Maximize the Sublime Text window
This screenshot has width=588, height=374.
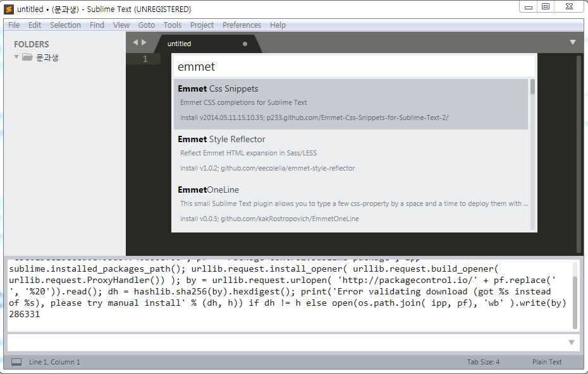[546, 7]
